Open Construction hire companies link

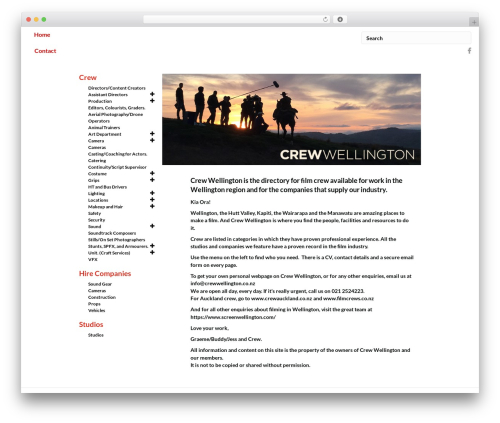coord(102,297)
